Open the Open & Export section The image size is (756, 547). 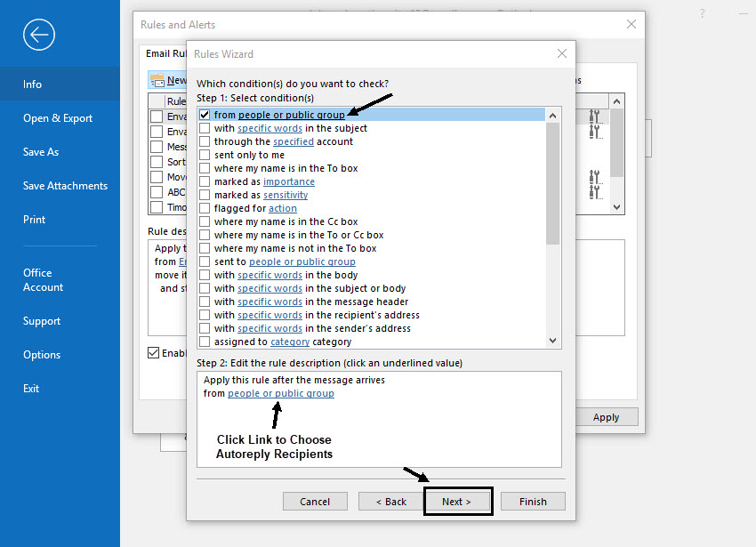(60, 118)
